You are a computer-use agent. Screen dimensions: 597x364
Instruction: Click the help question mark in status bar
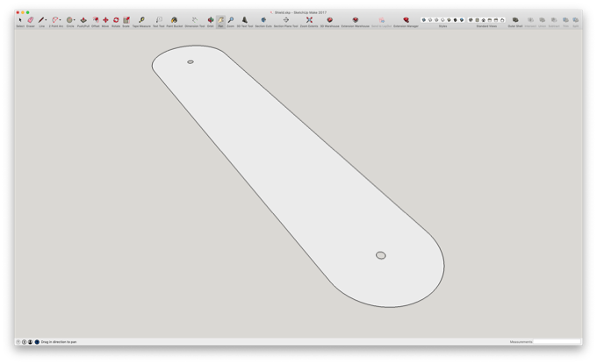click(x=18, y=342)
